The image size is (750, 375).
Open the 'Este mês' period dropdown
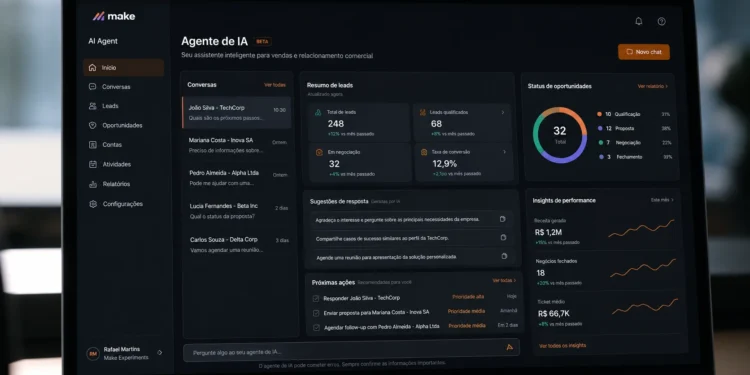tap(662, 200)
